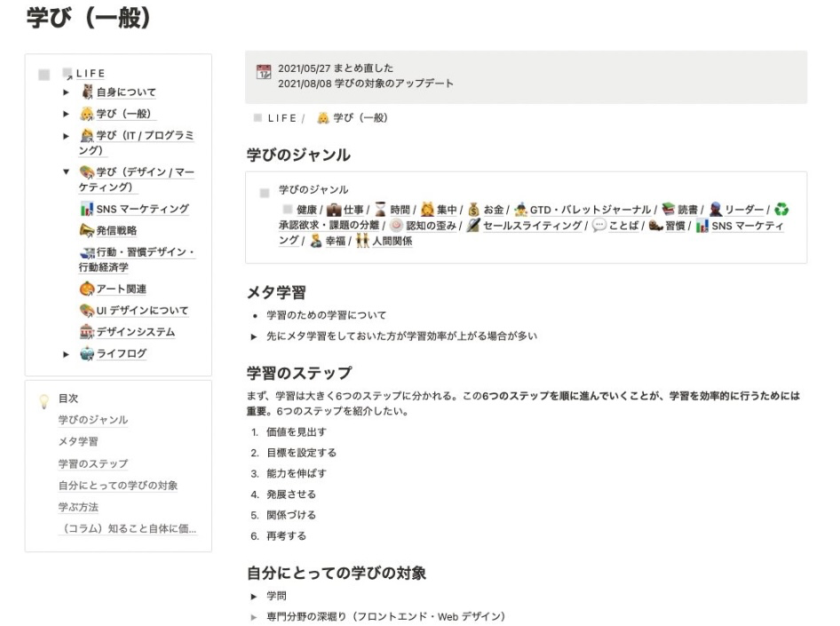Open the ことば genre link
Image resolution: width=840 pixels, height=626 pixels.
click(623, 226)
